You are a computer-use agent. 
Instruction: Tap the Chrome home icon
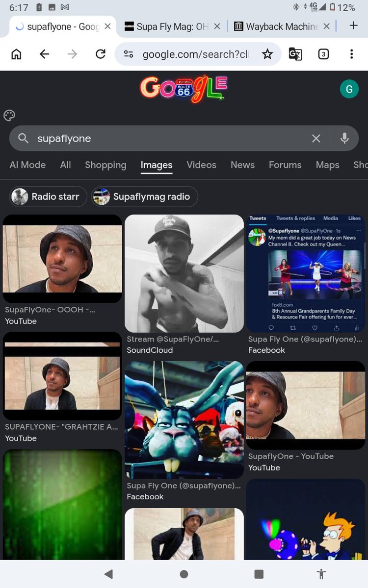tap(16, 54)
